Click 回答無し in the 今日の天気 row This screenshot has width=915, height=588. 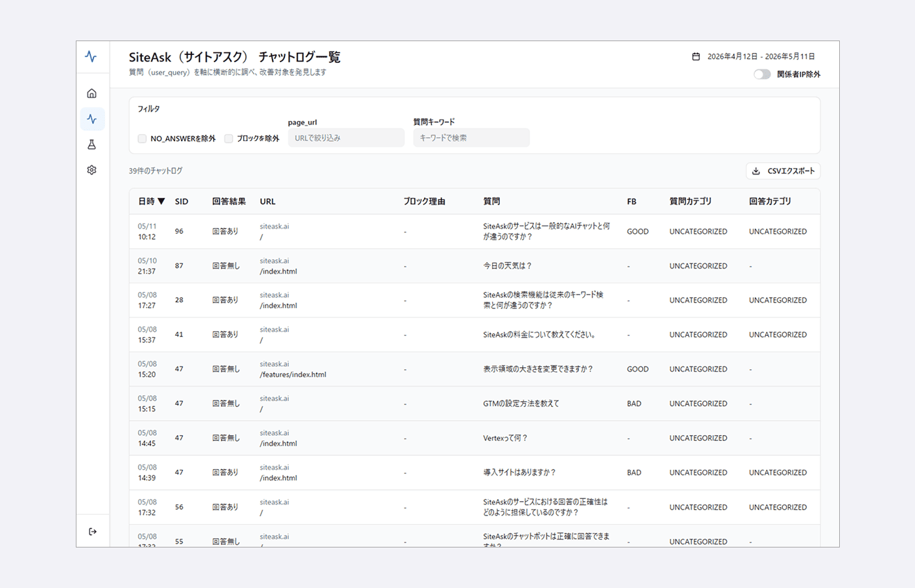click(x=225, y=266)
